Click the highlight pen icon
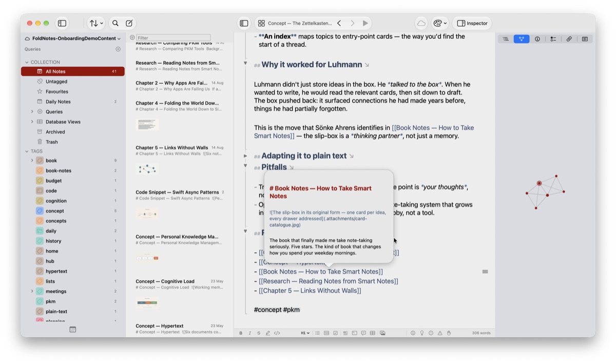Image resolution: width=616 pixels, height=364 pixels. tap(267, 333)
